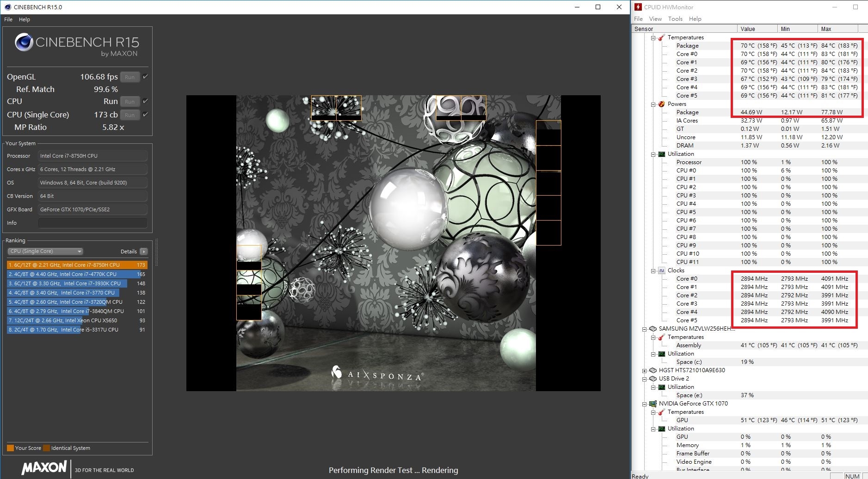
Task: Click the GPU Temperatures thermometer icon
Action: pos(661,412)
